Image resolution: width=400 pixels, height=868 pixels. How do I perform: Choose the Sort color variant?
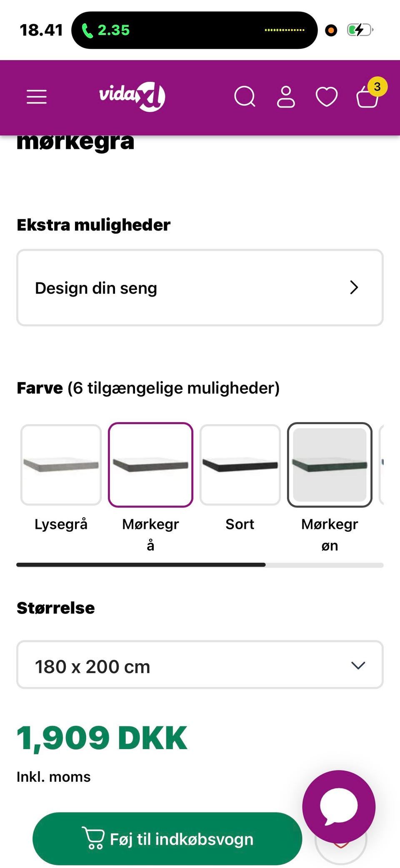(x=240, y=465)
